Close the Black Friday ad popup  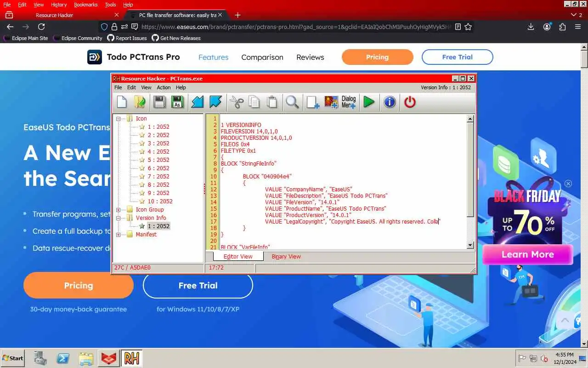click(x=568, y=184)
